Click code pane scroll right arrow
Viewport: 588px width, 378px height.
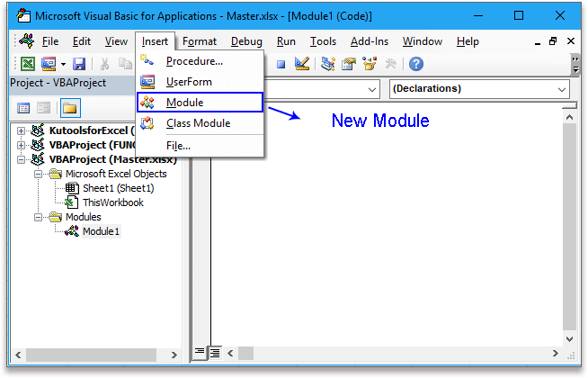pyautogui.click(x=556, y=353)
